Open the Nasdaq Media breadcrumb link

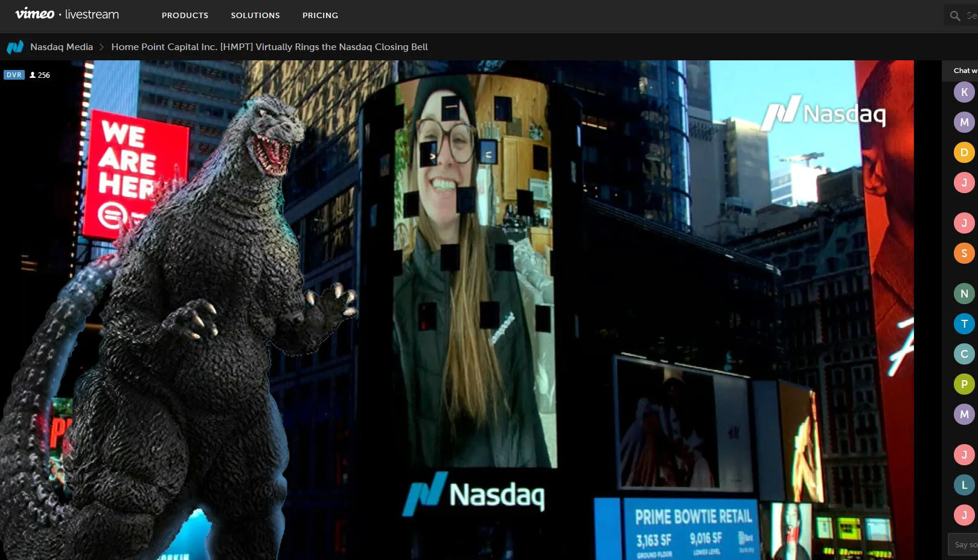click(x=62, y=47)
